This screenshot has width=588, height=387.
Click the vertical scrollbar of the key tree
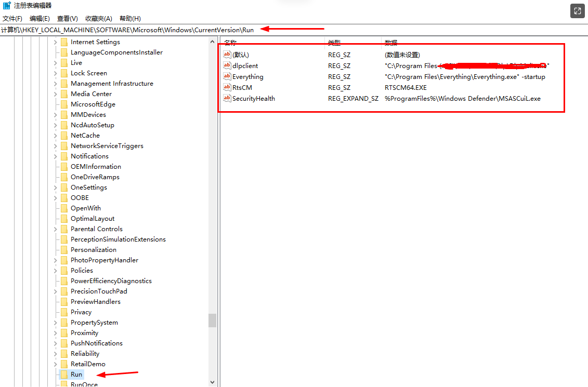point(212,321)
